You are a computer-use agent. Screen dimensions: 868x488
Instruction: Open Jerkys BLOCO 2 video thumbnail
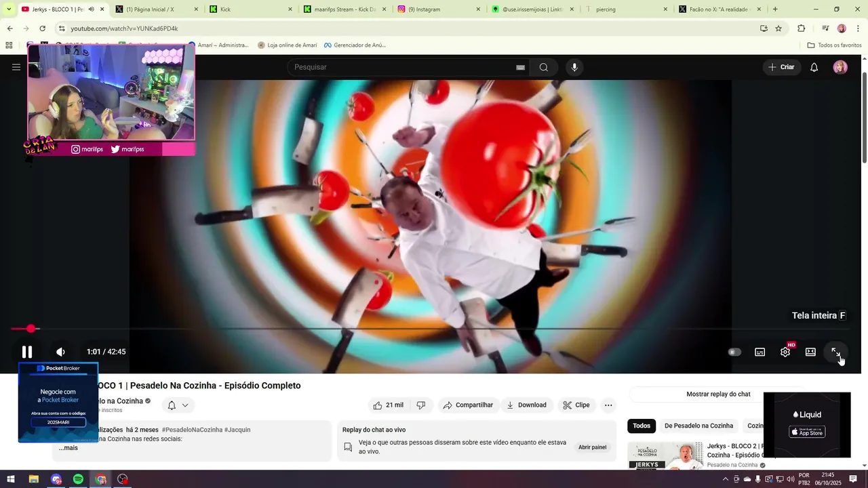tap(665, 456)
